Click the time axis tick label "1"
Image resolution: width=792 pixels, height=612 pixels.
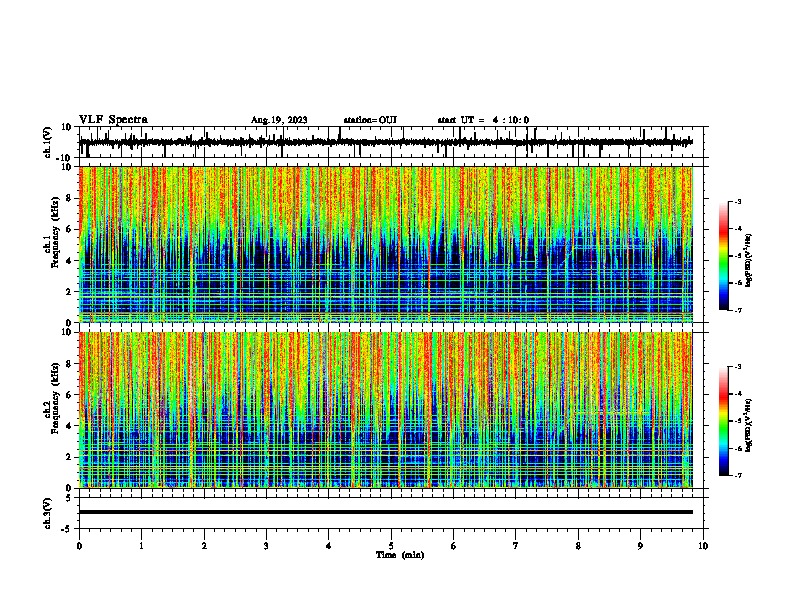(x=141, y=546)
